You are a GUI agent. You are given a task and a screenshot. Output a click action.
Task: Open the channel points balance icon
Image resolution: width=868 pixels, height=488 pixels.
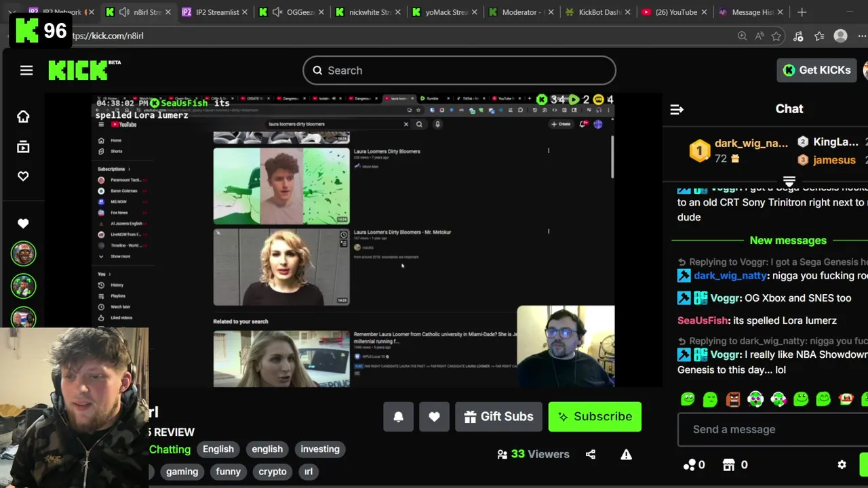[690, 465]
